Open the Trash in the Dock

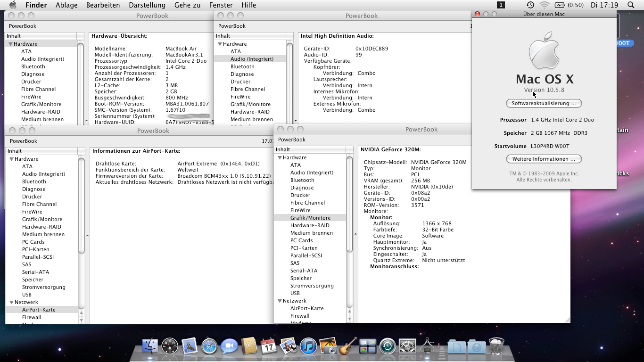click(496, 346)
